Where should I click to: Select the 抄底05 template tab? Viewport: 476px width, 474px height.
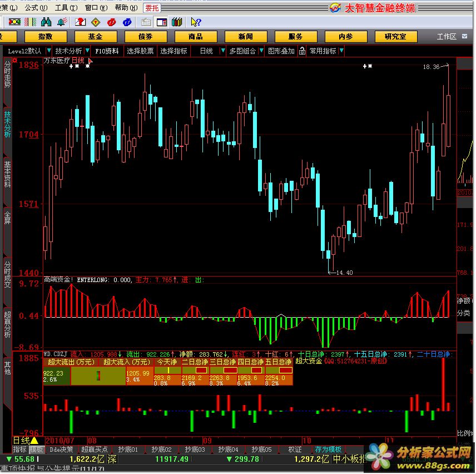(x=261, y=450)
